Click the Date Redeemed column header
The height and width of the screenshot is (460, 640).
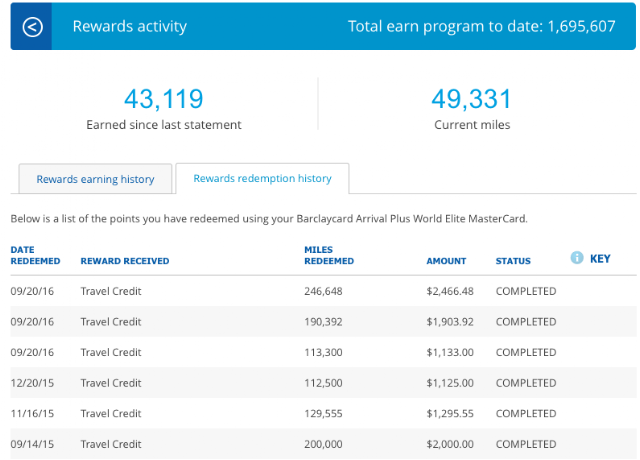35,255
